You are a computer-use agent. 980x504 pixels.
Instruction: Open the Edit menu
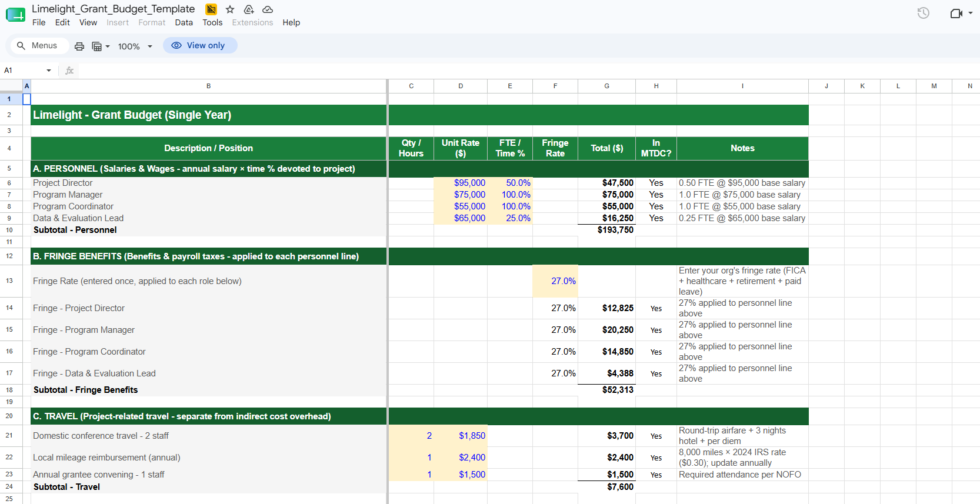click(62, 22)
